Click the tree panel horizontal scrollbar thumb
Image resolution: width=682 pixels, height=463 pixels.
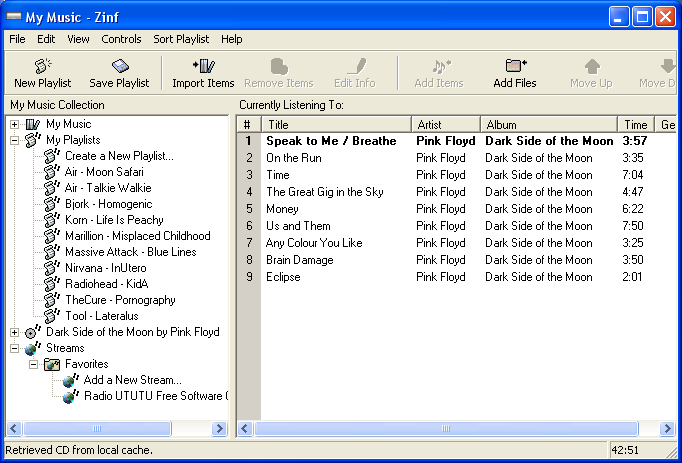coord(97,429)
